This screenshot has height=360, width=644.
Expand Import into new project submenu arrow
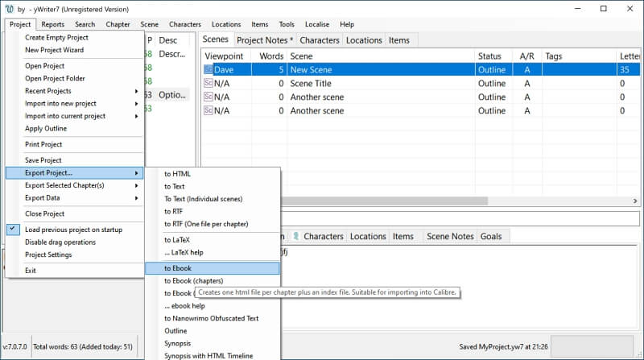point(136,104)
